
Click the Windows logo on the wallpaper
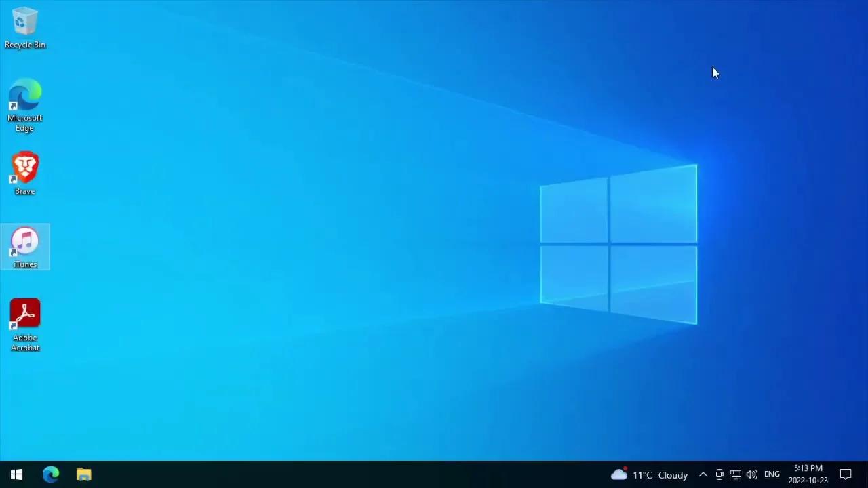tap(618, 244)
